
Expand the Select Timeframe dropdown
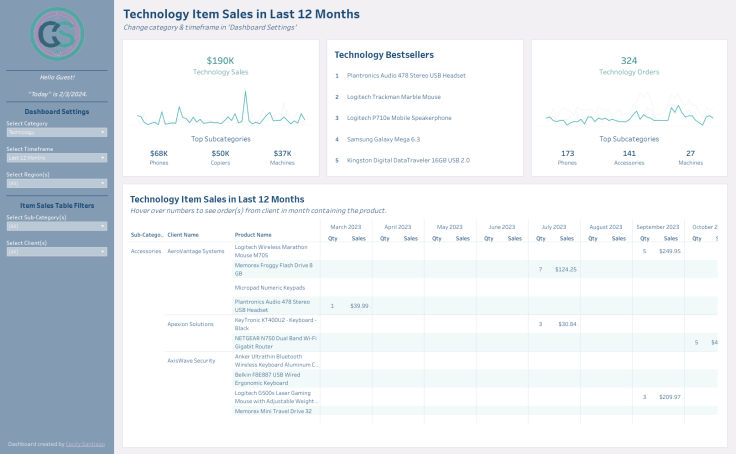click(56, 157)
